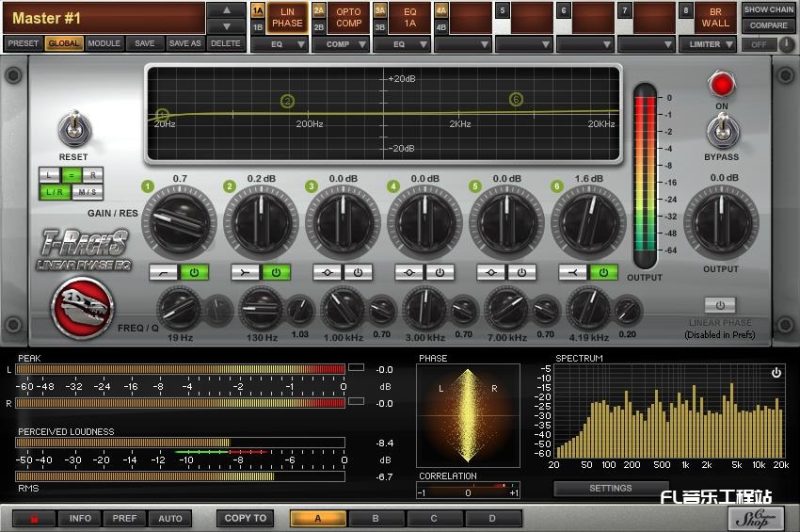Screen dimensions: 800x532
Task: Toggle the spectrum analyzer power icon
Action: coord(776,373)
